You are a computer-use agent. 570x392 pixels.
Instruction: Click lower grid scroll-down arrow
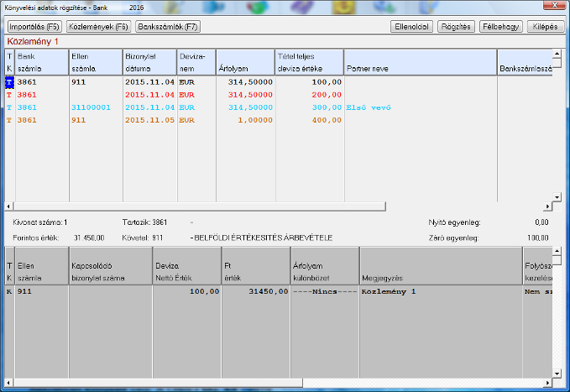tap(556, 372)
